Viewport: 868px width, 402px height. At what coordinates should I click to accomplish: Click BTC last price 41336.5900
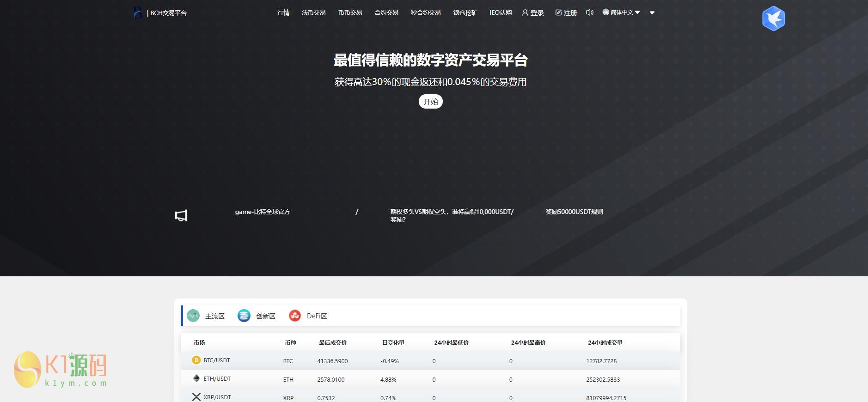click(x=332, y=361)
